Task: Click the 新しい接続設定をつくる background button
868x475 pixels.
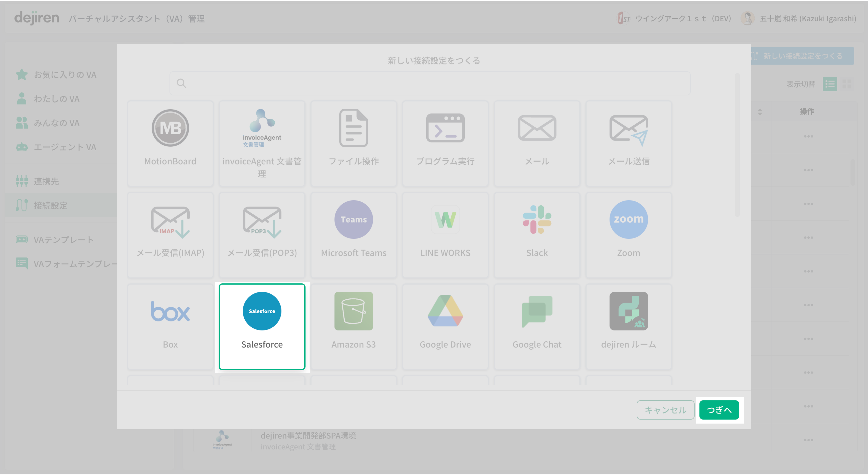Action: [x=802, y=56]
